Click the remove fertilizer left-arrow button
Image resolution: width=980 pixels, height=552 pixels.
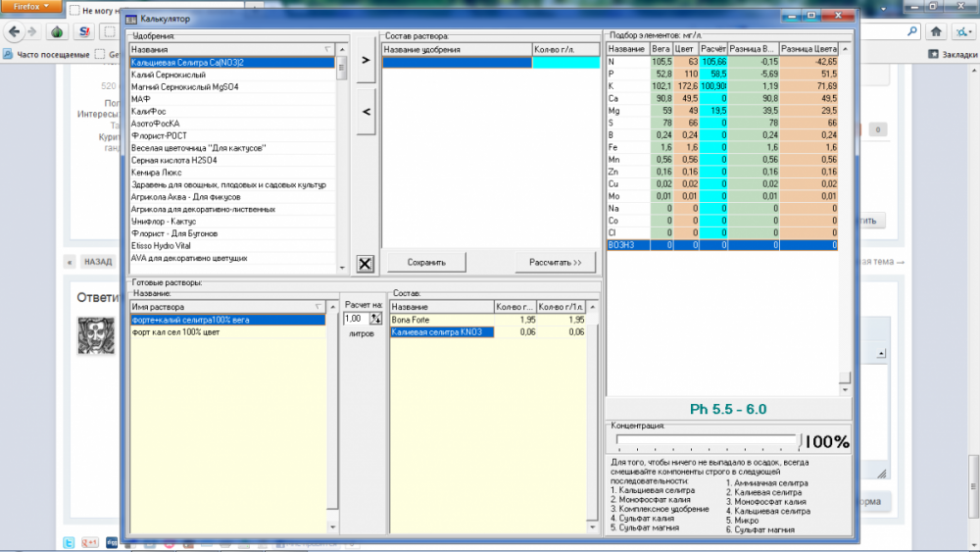point(366,112)
